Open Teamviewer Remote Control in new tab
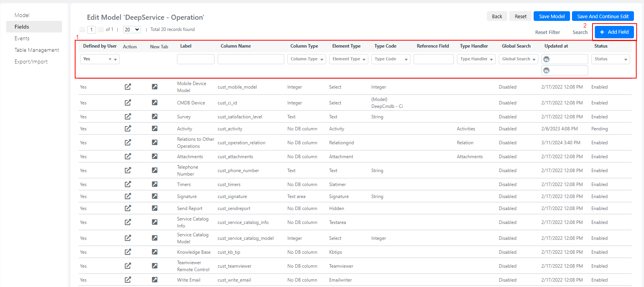The image size is (644, 287). click(x=155, y=266)
